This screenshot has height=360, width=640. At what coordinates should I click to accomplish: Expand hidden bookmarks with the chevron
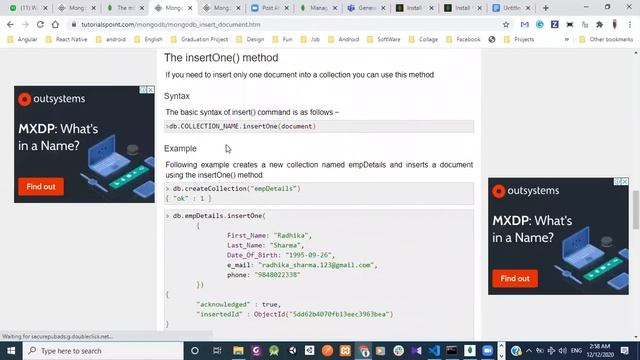click(x=567, y=40)
